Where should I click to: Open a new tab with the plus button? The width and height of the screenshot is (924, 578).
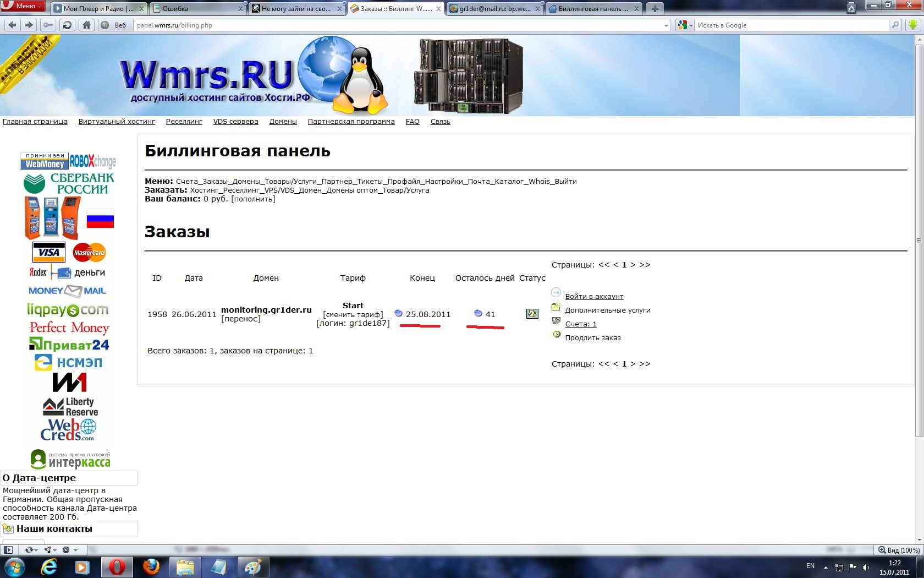point(654,8)
